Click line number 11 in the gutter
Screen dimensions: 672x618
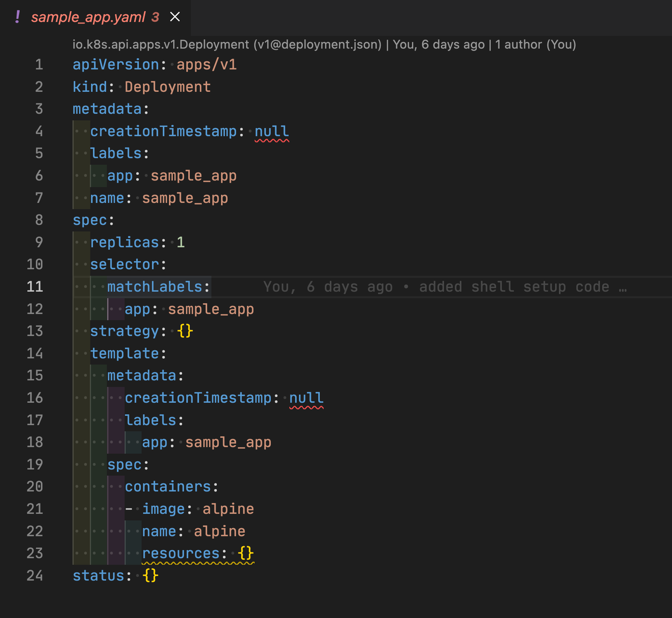tap(35, 287)
